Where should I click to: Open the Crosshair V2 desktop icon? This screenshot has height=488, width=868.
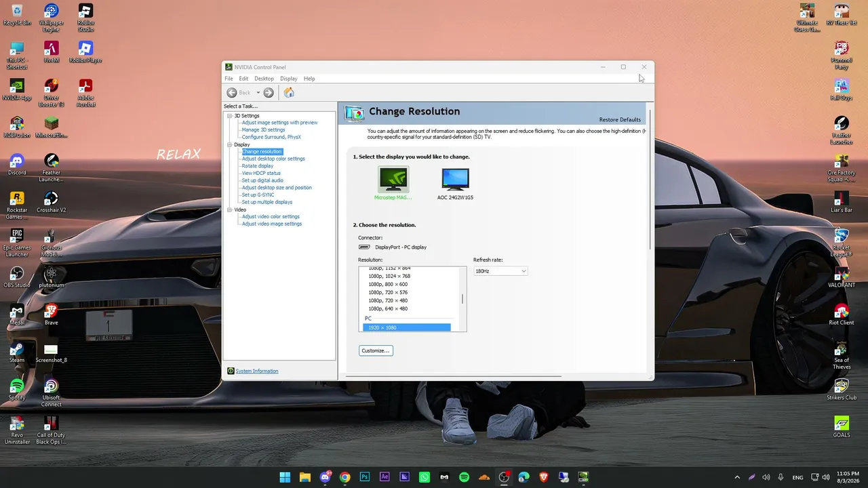coord(51,202)
